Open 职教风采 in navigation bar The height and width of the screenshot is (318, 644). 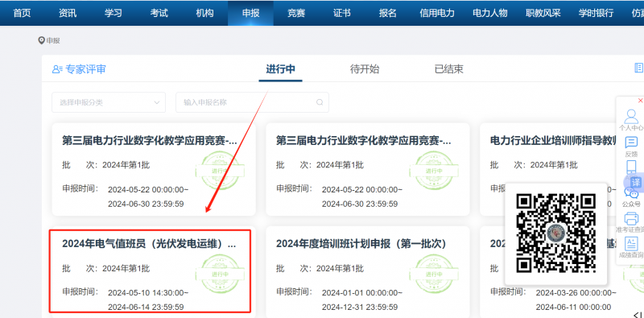pos(543,13)
